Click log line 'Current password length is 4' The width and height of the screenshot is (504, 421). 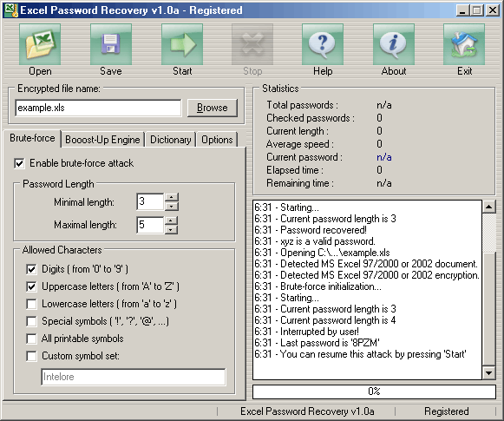(x=325, y=320)
